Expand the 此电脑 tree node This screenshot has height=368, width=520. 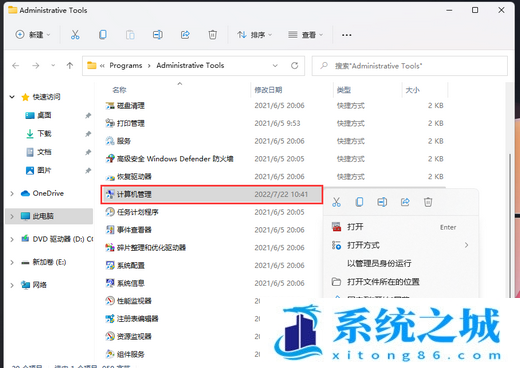[x=12, y=216]
